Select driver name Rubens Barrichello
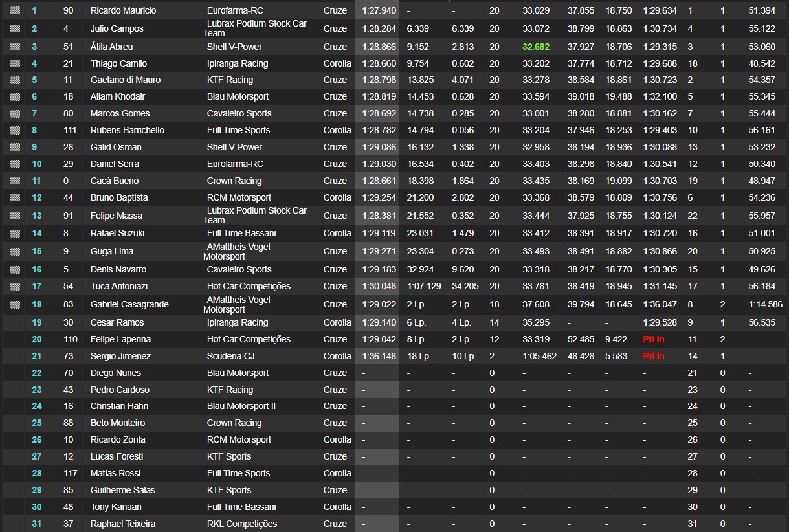This screenshot has height=532, width=789. [128, 130]
